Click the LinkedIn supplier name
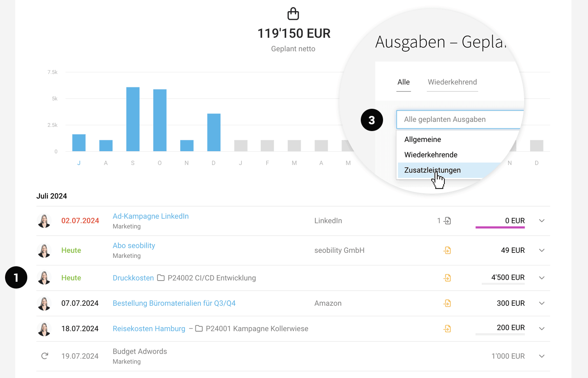Image resolution: width=588 pixels, height=378 pixels. (328, 221)
